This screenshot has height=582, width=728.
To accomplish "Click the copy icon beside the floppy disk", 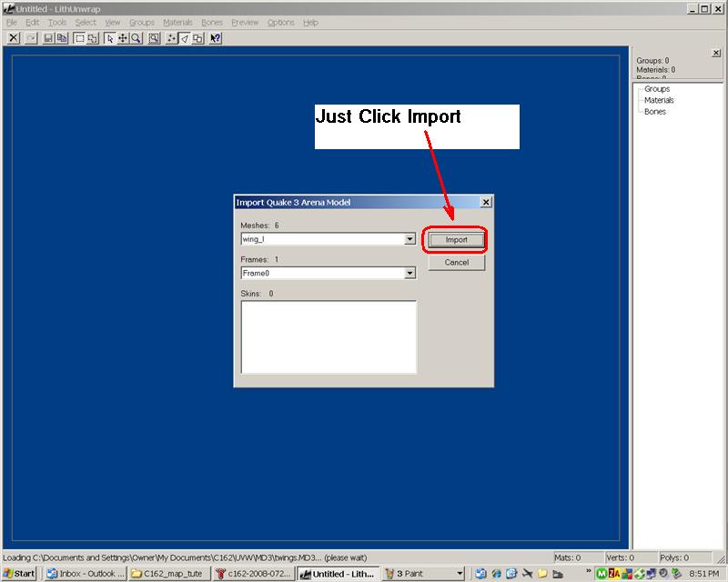I will pos(62,38).
